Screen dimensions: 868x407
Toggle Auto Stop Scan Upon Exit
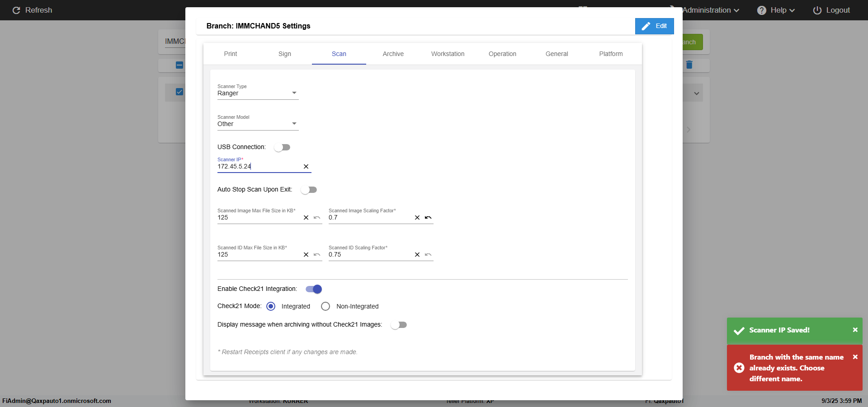[x=309, y=190]
